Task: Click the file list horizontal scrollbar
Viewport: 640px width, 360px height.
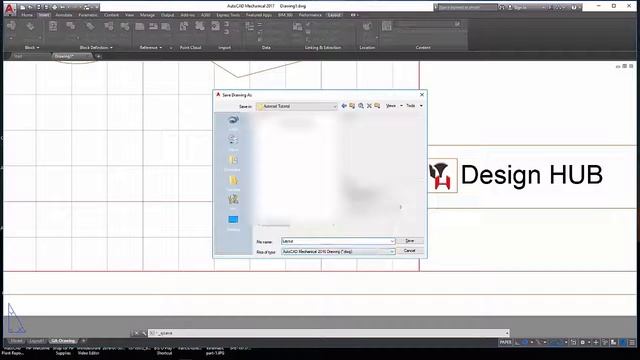Action: (296, 225)
